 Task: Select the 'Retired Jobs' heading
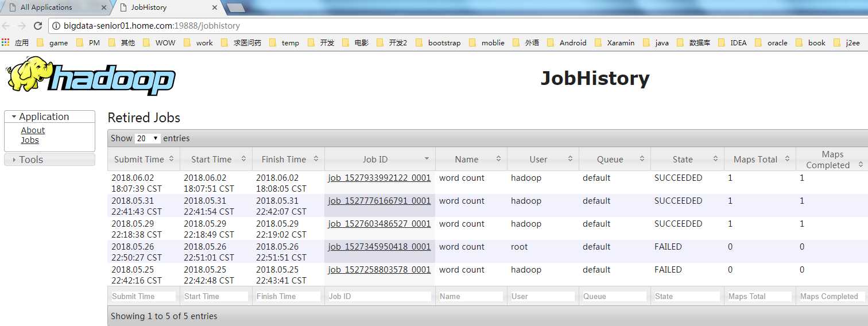(x=144, y=118)
